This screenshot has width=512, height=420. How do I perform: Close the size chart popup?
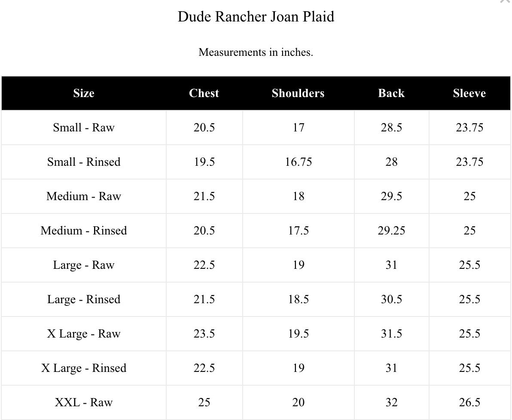point(506,1)
